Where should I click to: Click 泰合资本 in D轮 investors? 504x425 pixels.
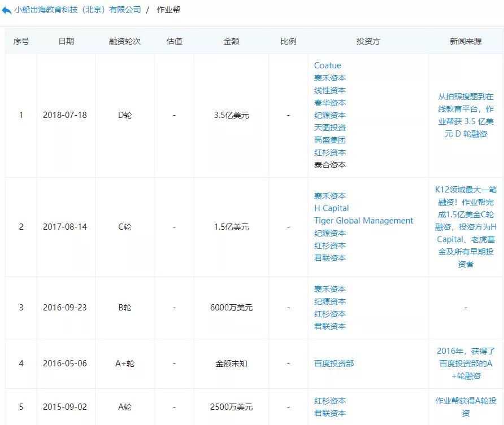(330, 165)
